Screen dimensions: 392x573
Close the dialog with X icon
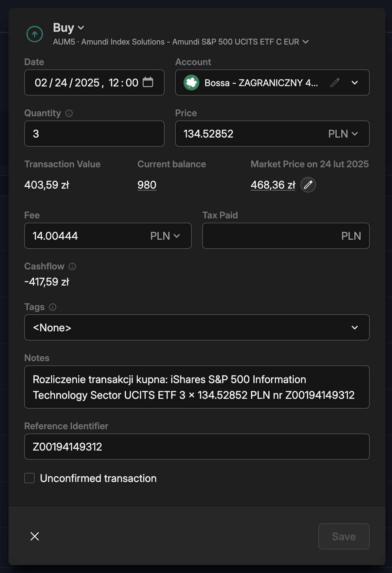pyautogui.click(x=35, y=536)
